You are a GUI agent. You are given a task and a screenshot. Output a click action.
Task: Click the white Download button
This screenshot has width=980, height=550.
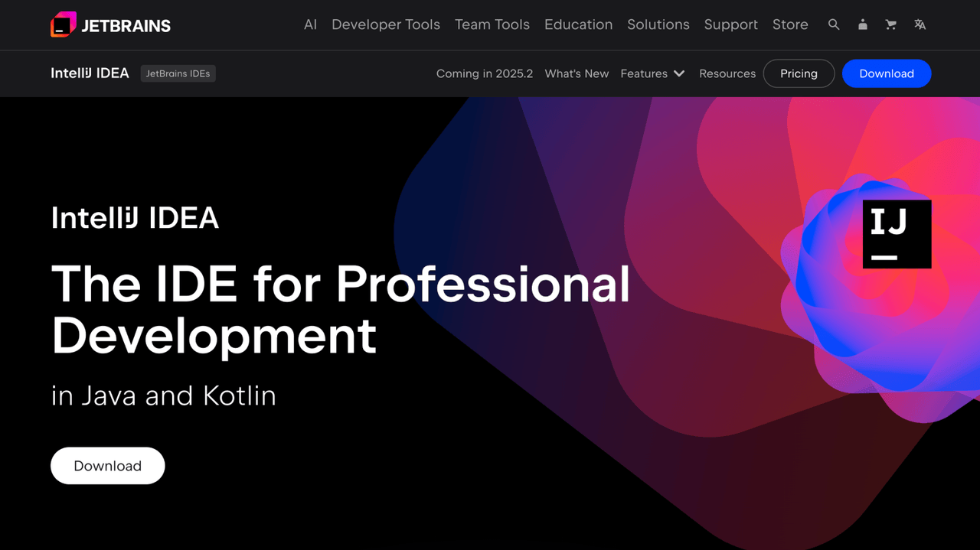[107, 465]
